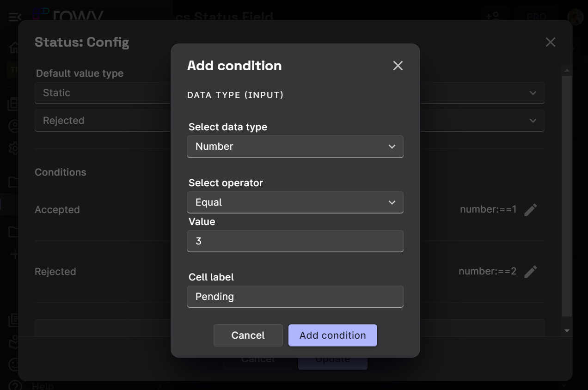Image resolution: width=588 pixels, height=390 pixels.
Task: Close the Add condition dialog
Action: 398,66
